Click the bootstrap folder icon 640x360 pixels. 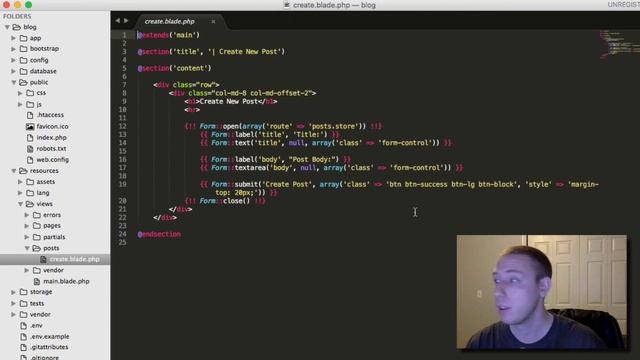pos(24,49)
